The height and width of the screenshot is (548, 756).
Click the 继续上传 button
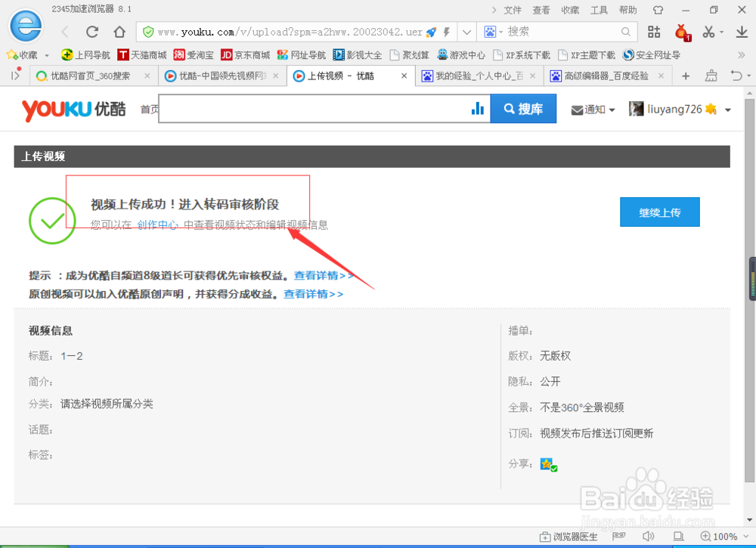click(659, 212)
